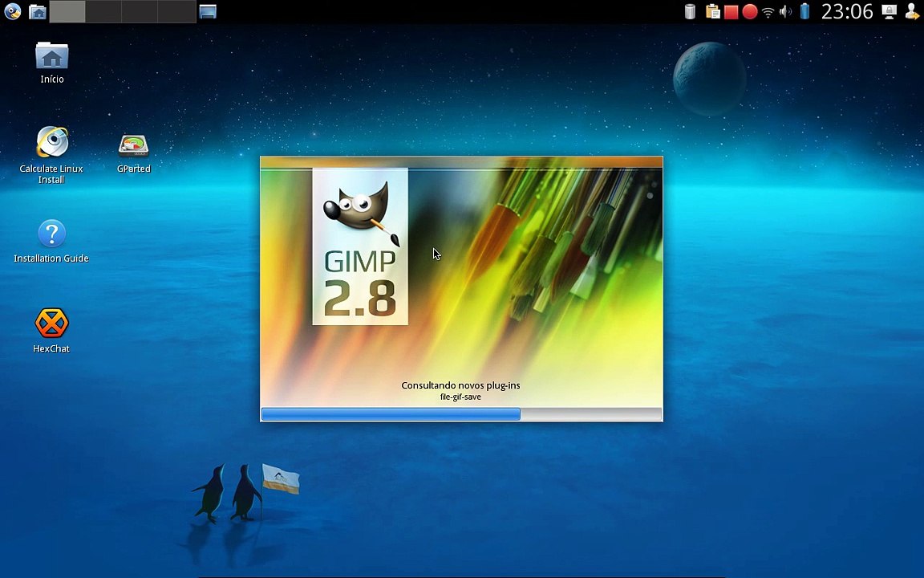Click the red circle record tray icon
Viewport: 924px width, 578px height.
750,12
